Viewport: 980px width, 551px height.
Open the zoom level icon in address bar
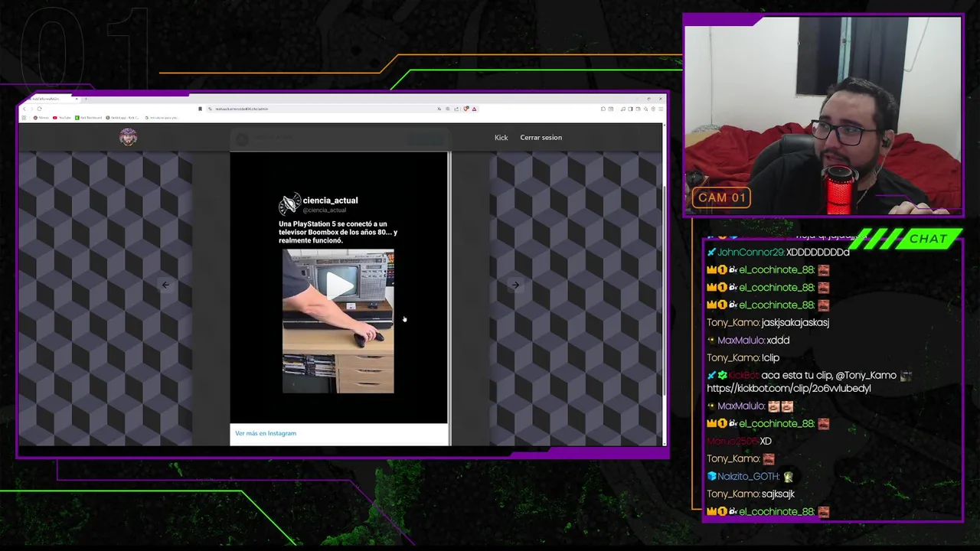coord(448,109)
